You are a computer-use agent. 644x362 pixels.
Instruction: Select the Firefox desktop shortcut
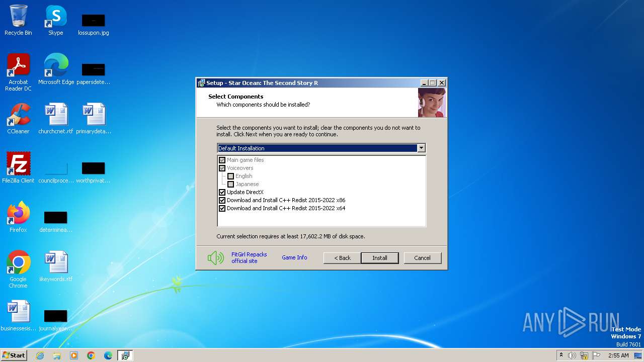point(18,217)
